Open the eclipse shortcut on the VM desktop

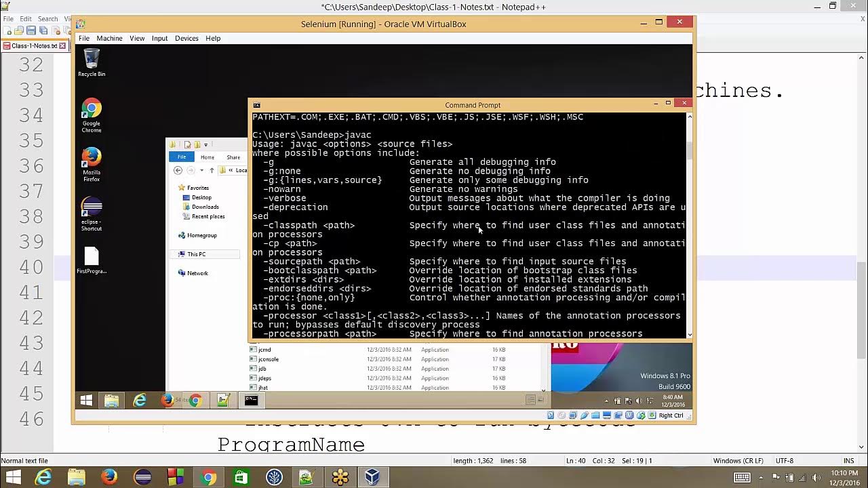[92, 214]
